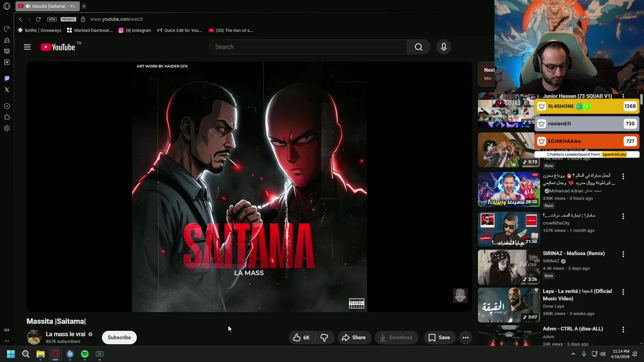The width and height of the screenshot is (644, 362).
Task: Open SIRINAZ - Mafiosa (Remix) title
Action: pos(574,253)
